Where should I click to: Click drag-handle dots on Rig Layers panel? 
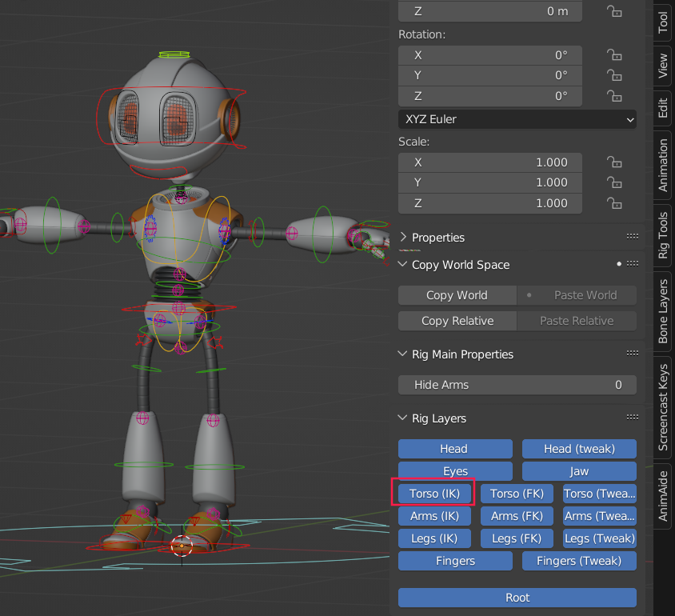tap(632, 418)
